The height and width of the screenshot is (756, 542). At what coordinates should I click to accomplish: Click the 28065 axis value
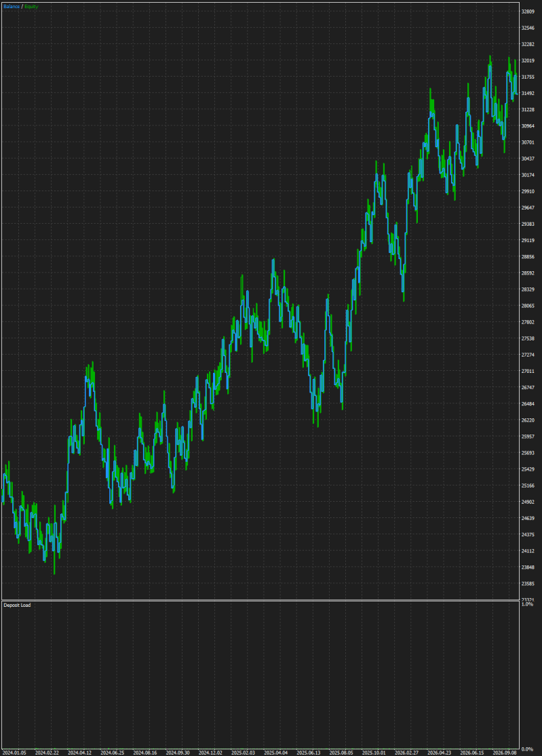point(528,306)
